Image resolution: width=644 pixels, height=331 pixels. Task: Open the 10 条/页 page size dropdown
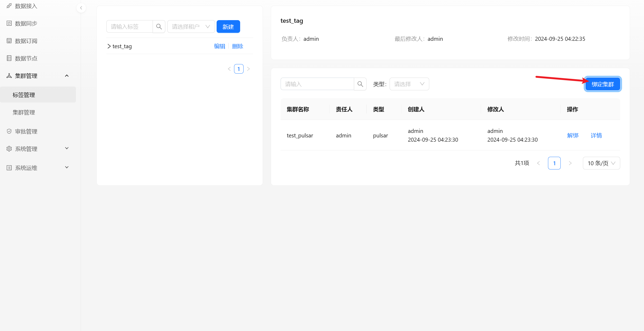coord(601,163)
